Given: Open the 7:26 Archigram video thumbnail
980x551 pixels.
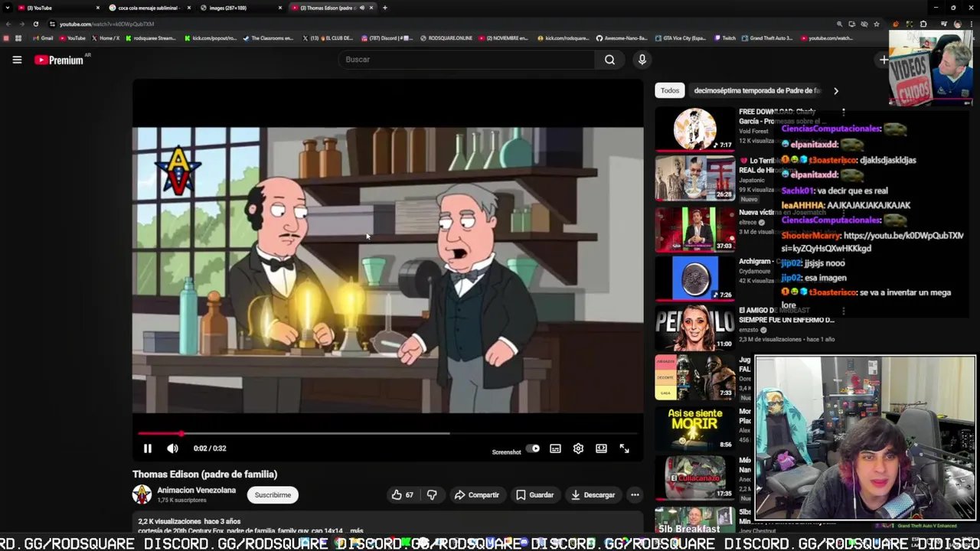Looking at the screenshot, I should pos(695,278).
